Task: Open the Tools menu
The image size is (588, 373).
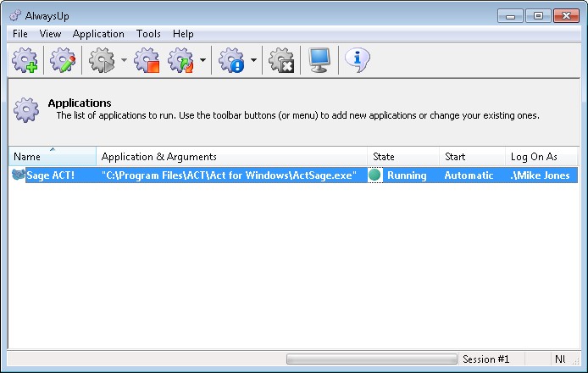Action: [x=148, y=34]
